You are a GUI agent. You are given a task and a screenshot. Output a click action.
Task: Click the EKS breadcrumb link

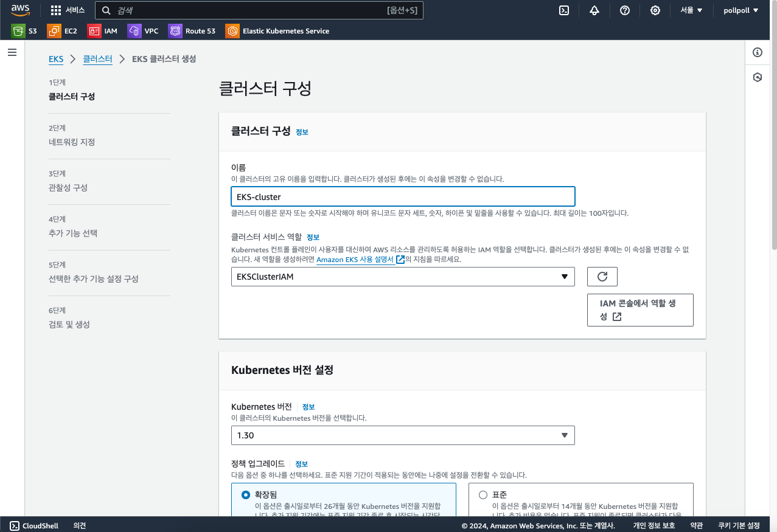tap(56, 59)
